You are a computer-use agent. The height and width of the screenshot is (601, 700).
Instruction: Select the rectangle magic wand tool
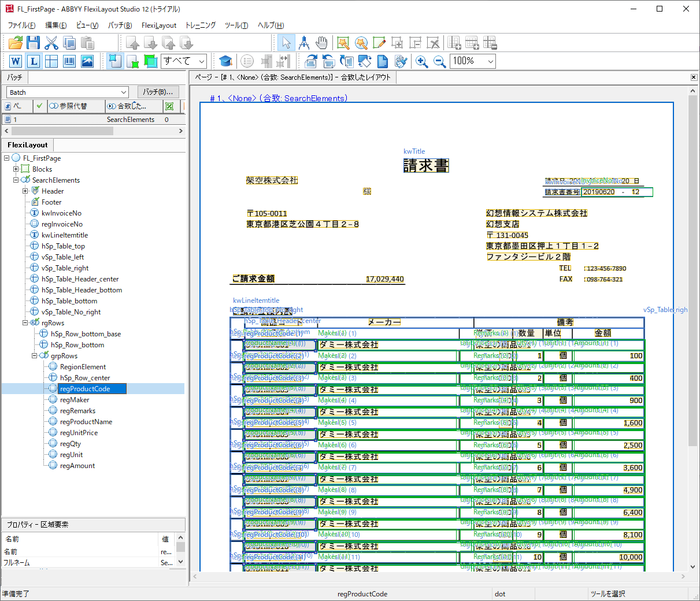click(x=343, y=43)
